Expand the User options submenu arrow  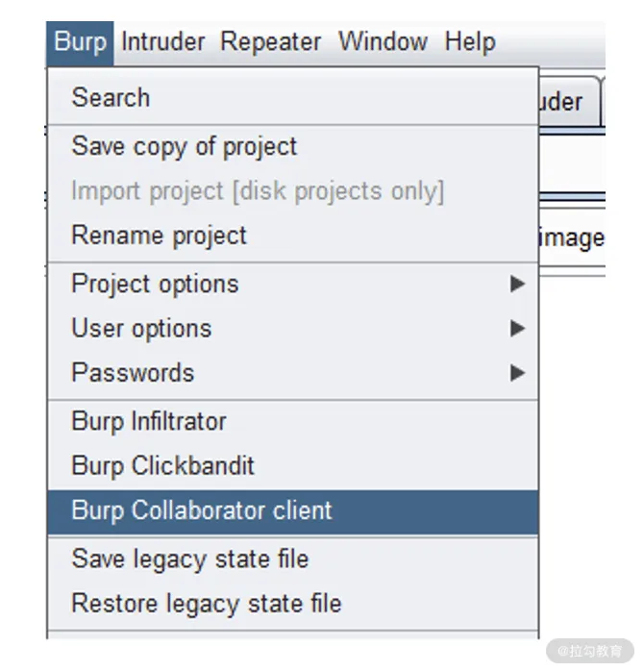pos(517,328)
